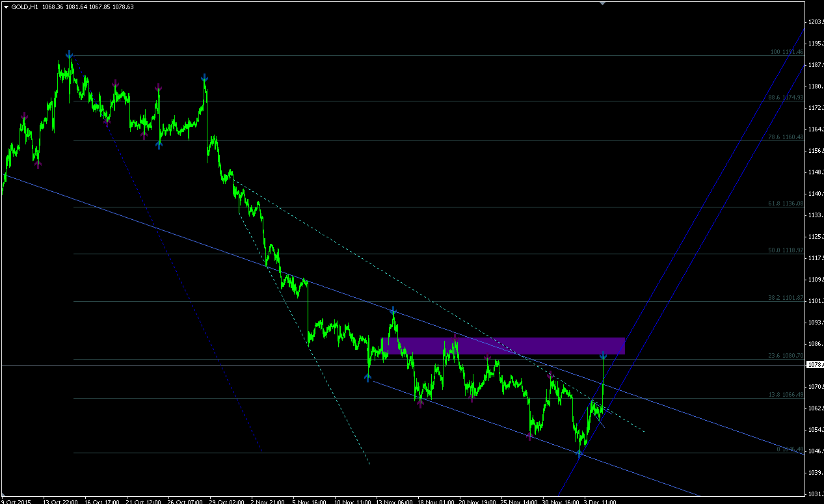Click the 10 Nov 11:00 time axis label
The width and height of the screenshot is (824, 504).
click(x=352, y=501)
